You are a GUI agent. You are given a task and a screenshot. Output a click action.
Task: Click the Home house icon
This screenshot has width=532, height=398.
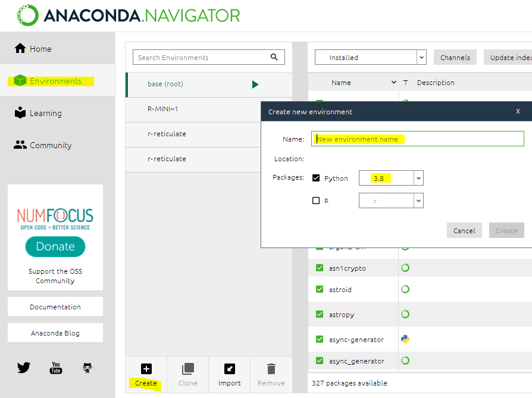[20, 48]
